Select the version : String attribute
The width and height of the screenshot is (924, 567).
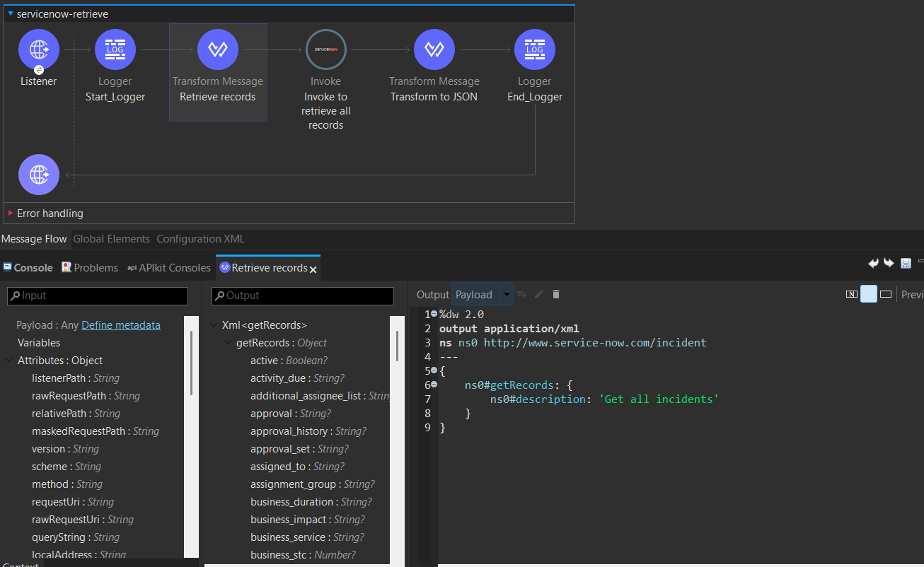tap(66, 449)
